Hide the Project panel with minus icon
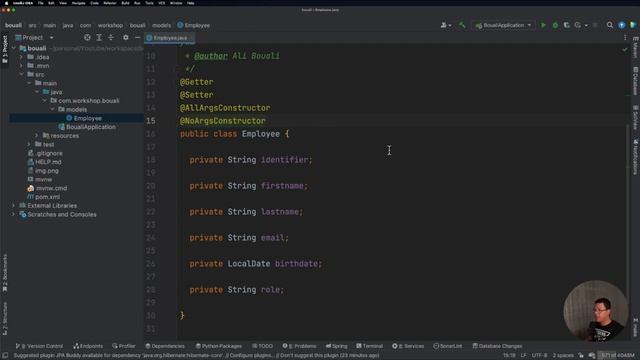 tap(138, 38)
